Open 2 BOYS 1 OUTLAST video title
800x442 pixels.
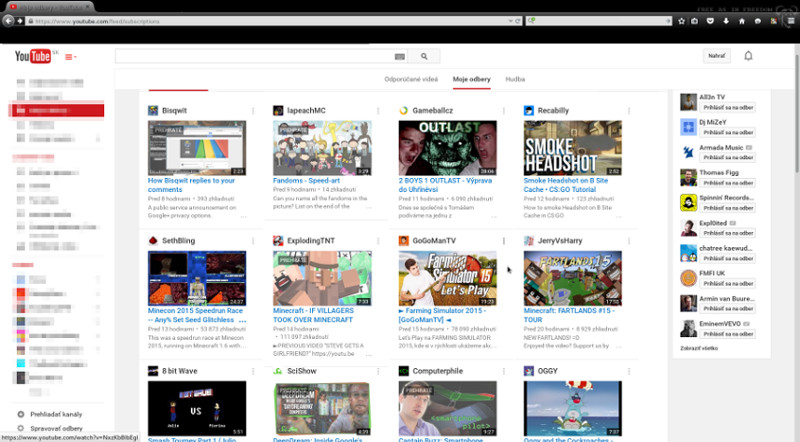coord(445,185)
